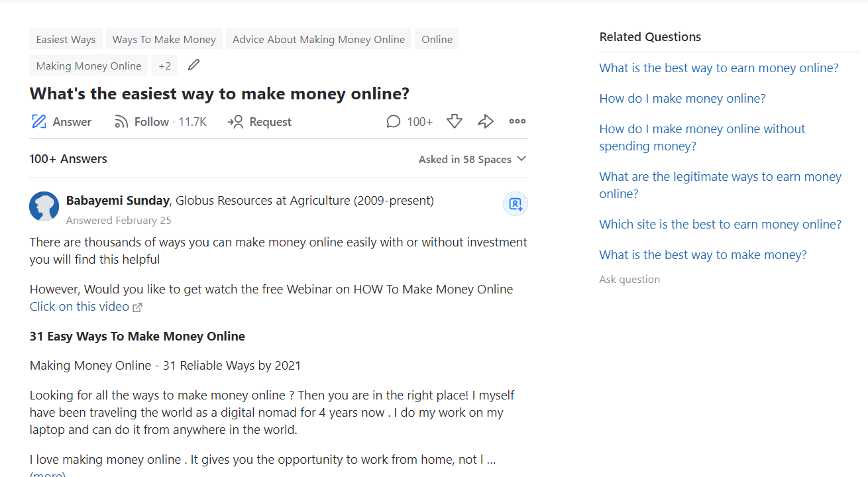
Task: Share the question with arrow icon
Action: click(x=486, y=121)
